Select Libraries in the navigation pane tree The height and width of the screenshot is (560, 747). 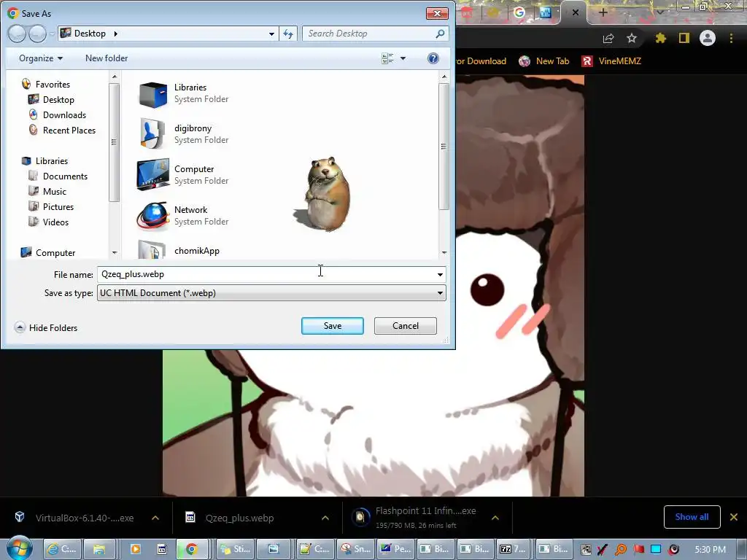tap(52, 161)
